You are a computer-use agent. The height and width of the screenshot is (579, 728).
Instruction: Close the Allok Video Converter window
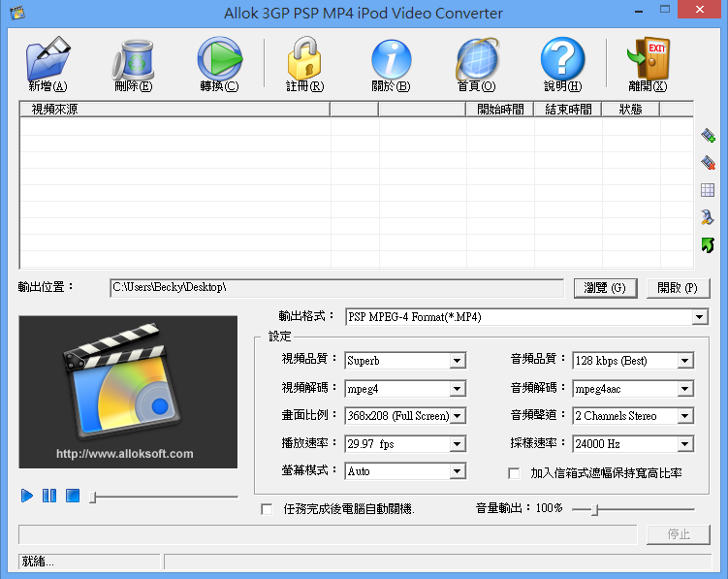[700, 10]
